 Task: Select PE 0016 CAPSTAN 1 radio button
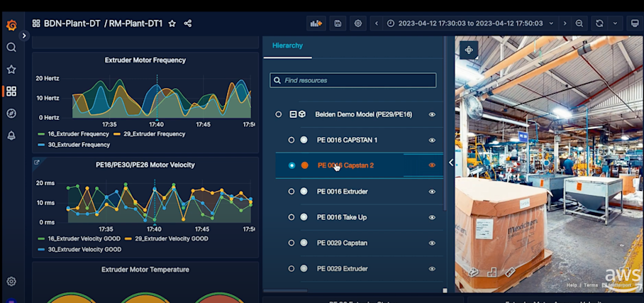click(292, 141)
